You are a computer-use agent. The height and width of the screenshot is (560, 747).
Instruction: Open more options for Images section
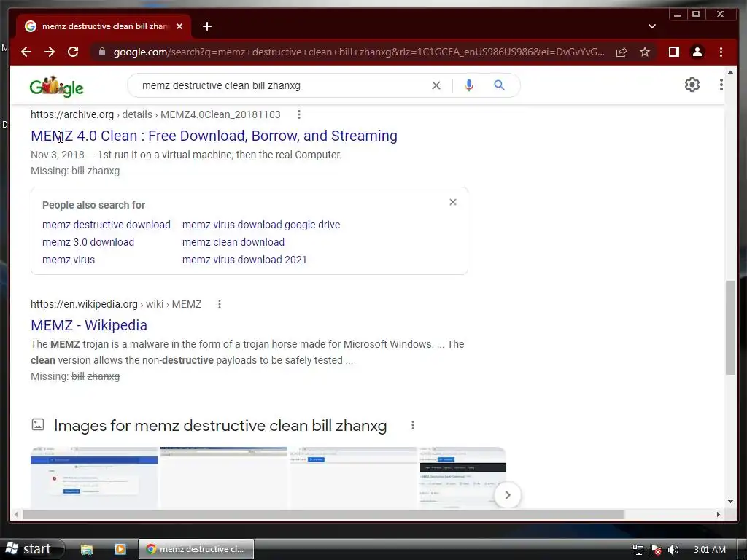point(413,425)
